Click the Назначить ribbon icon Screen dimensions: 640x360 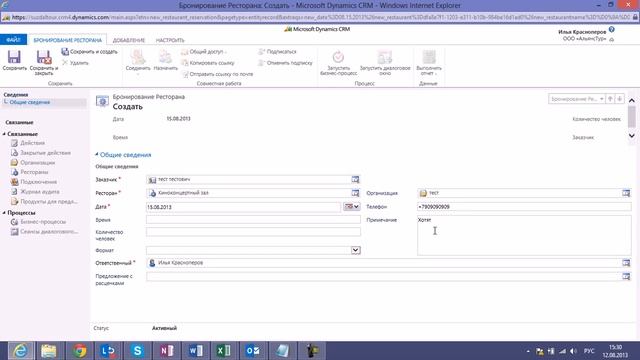pos(165,58)
